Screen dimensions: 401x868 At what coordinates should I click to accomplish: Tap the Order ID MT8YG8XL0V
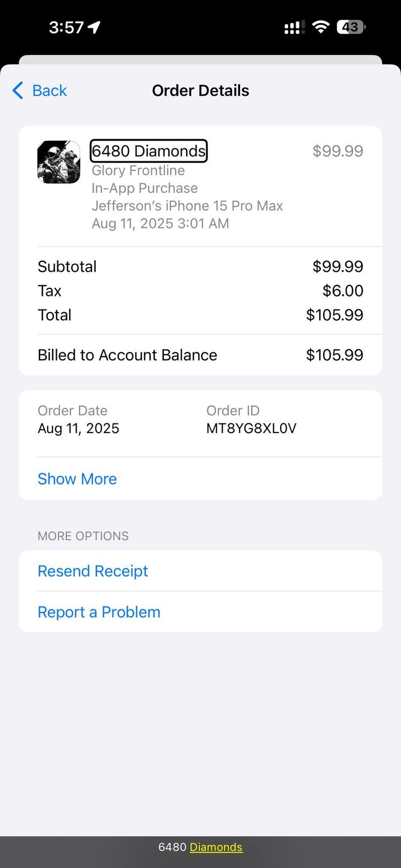pyautogui.click(x=251, y=429)
